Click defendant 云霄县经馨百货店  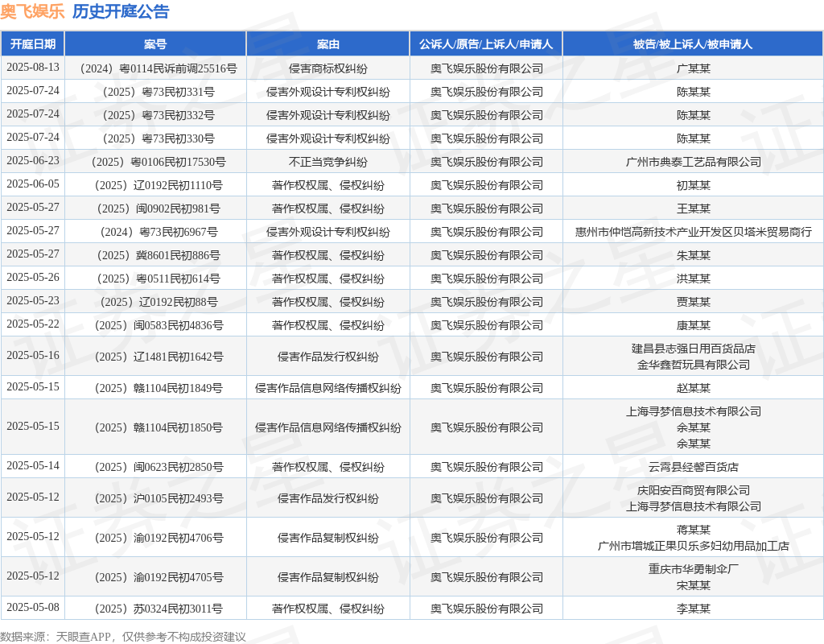pos(693,467)
